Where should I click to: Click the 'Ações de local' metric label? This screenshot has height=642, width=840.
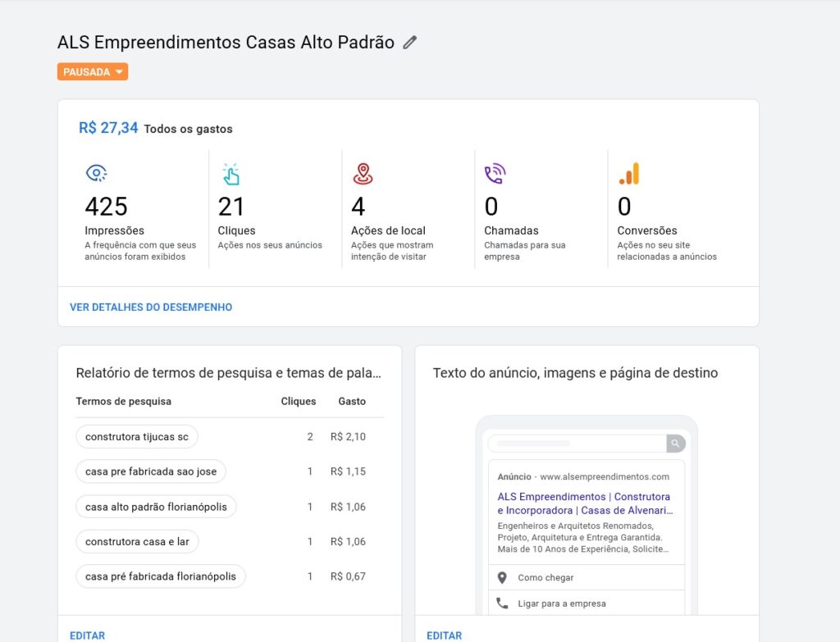pos(388,230)
